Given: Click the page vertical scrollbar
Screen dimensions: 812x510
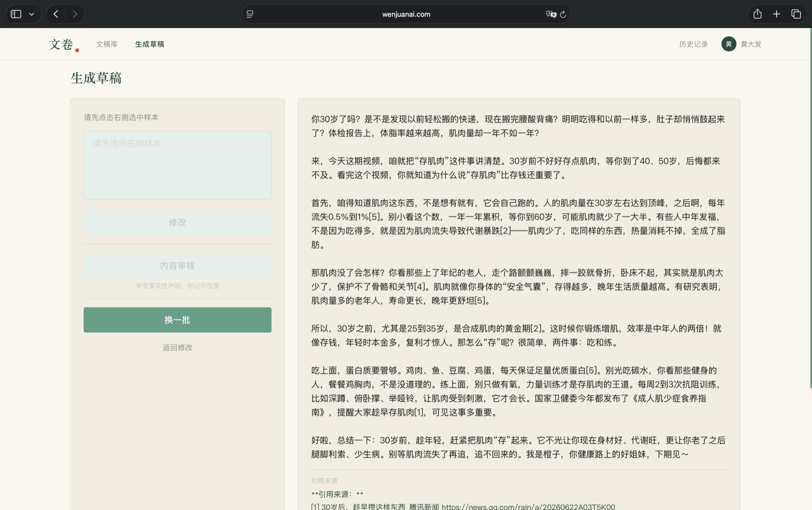Looking at the screenshot, I should (x=810, y=208).
